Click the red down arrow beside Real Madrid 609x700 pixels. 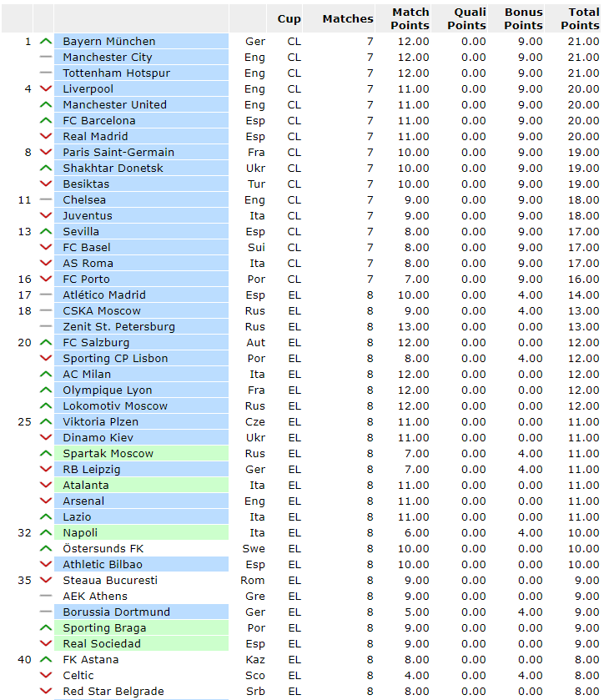tap(45, 136)
